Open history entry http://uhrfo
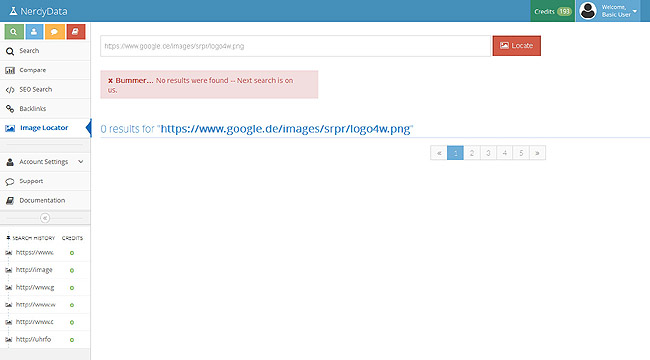The height and width of the screenshot is (360, 650). click(33, 339)
